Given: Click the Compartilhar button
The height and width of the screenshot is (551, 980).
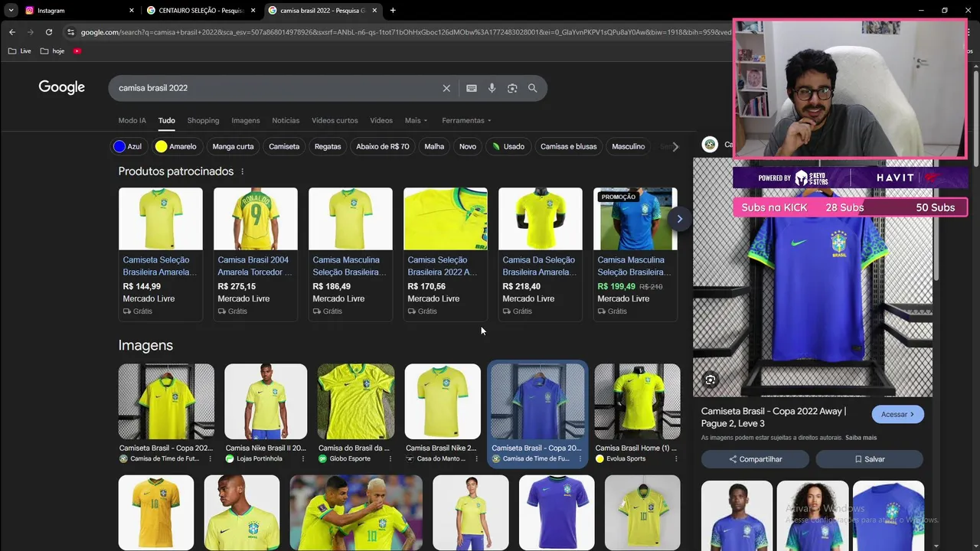Looking at the screenshot, I should pyautogui.click(x=755, y=459).
